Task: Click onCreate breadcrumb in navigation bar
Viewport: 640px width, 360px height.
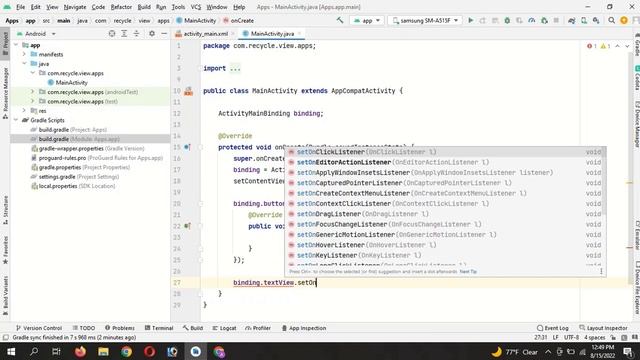Action: click(x=238, y=20)
